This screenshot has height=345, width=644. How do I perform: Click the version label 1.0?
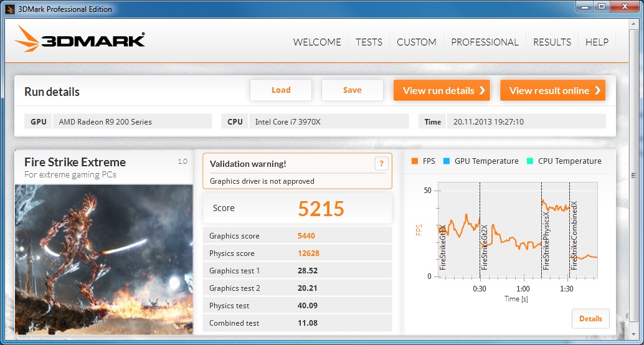click(182, 162)
